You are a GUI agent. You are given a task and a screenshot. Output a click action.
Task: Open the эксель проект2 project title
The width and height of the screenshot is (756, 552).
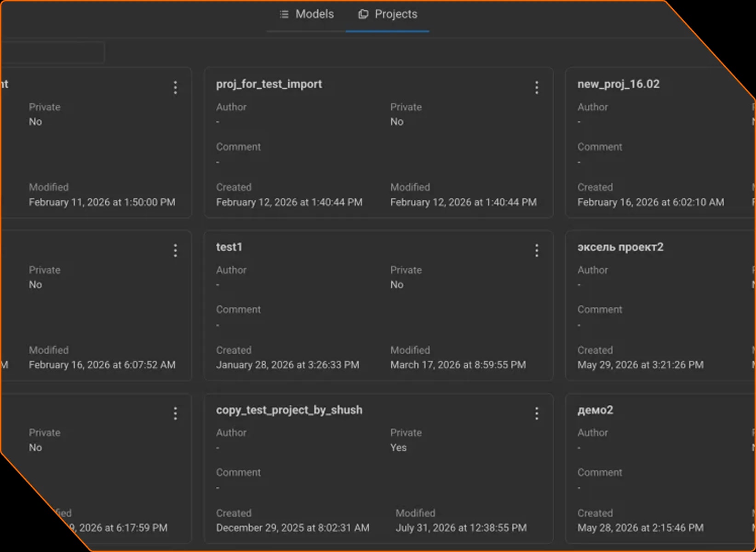point(620,247)
